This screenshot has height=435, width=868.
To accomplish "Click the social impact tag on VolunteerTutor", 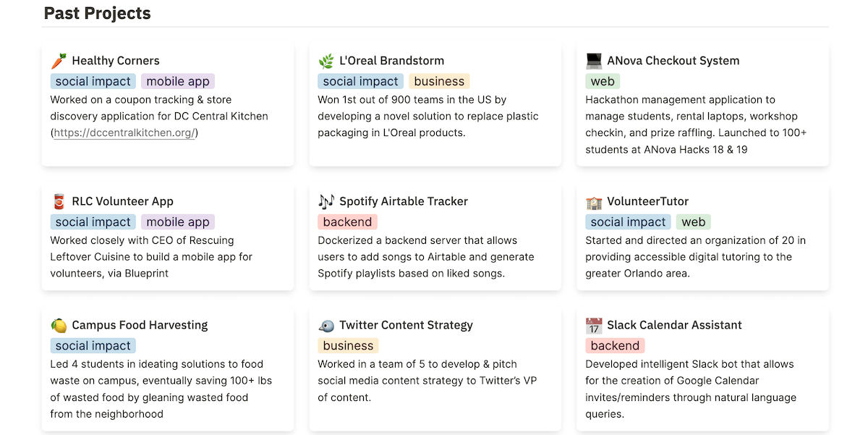I will point(628,222).
